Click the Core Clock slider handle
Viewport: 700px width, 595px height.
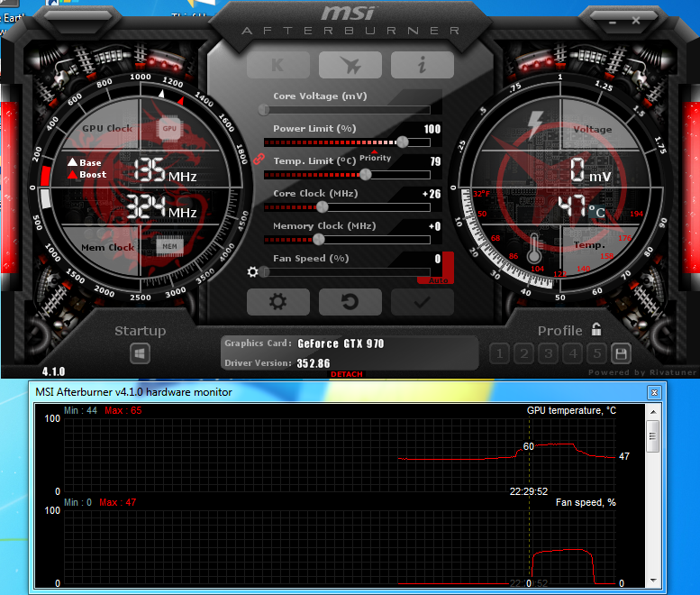click(x=322, y=207)
